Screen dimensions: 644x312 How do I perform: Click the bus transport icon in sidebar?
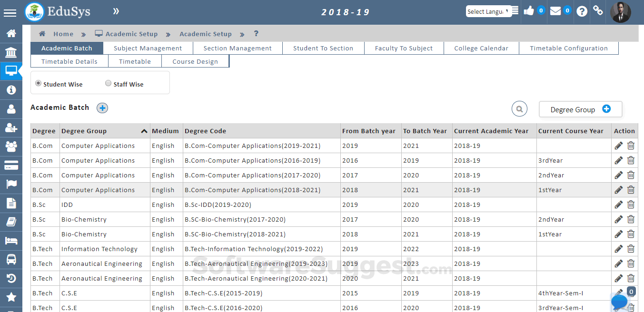(11, 259)
